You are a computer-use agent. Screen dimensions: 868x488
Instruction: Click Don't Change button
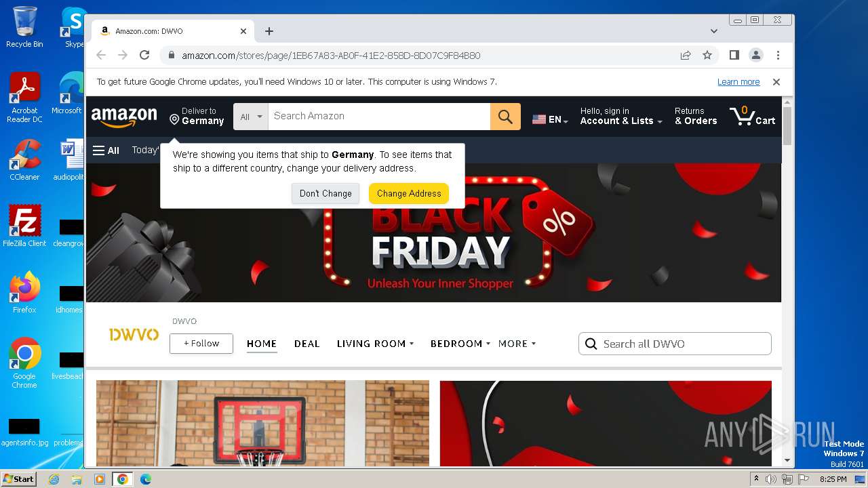pos(325,193)
